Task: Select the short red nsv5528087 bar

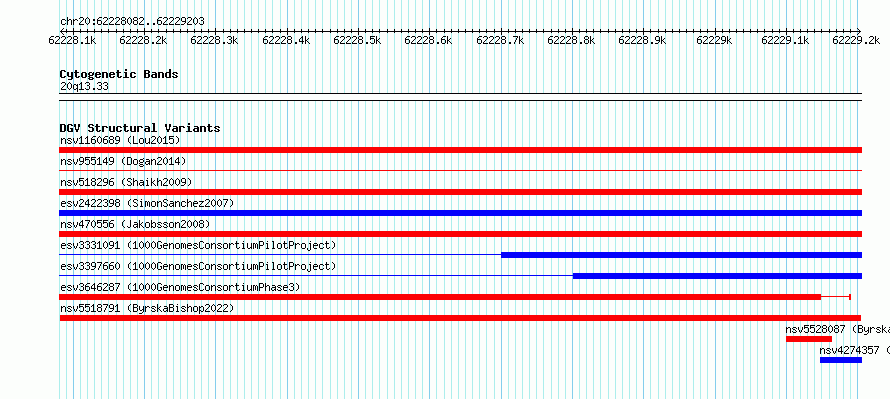Action: click(809, 339)
